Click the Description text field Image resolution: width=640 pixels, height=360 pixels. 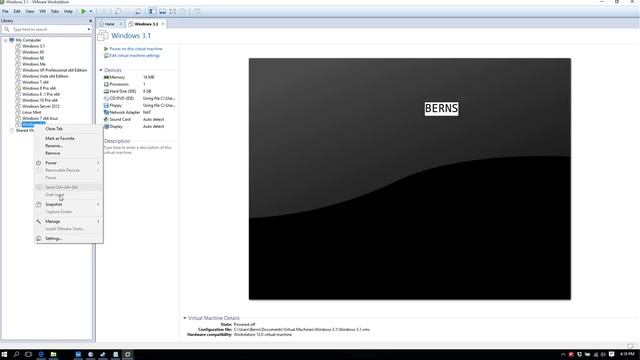139,150
